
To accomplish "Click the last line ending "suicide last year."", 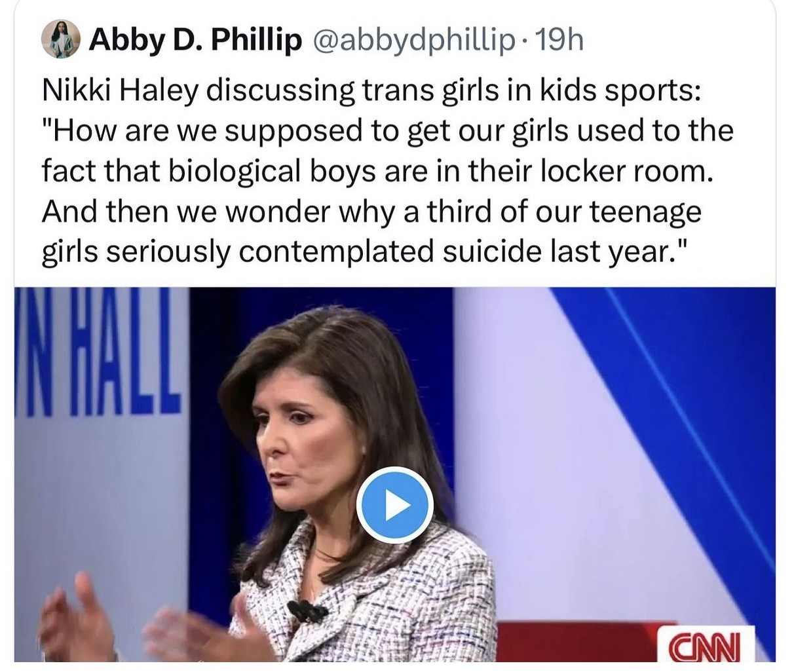I will coord(366,252).
